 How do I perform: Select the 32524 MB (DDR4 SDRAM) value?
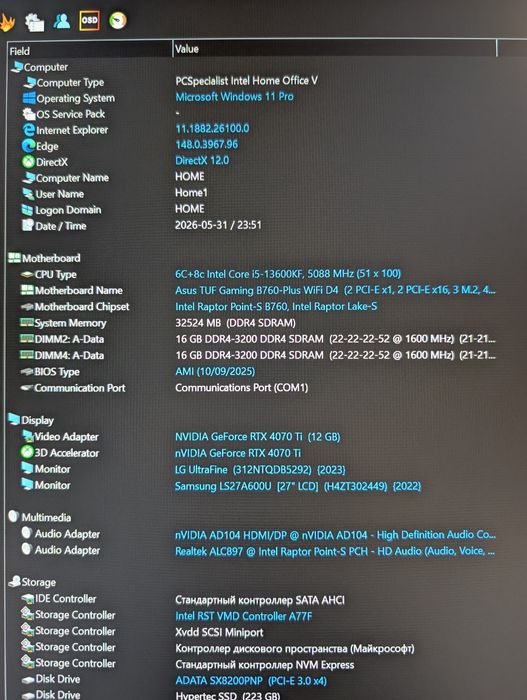pyautogui.click(x=235, y=322)
